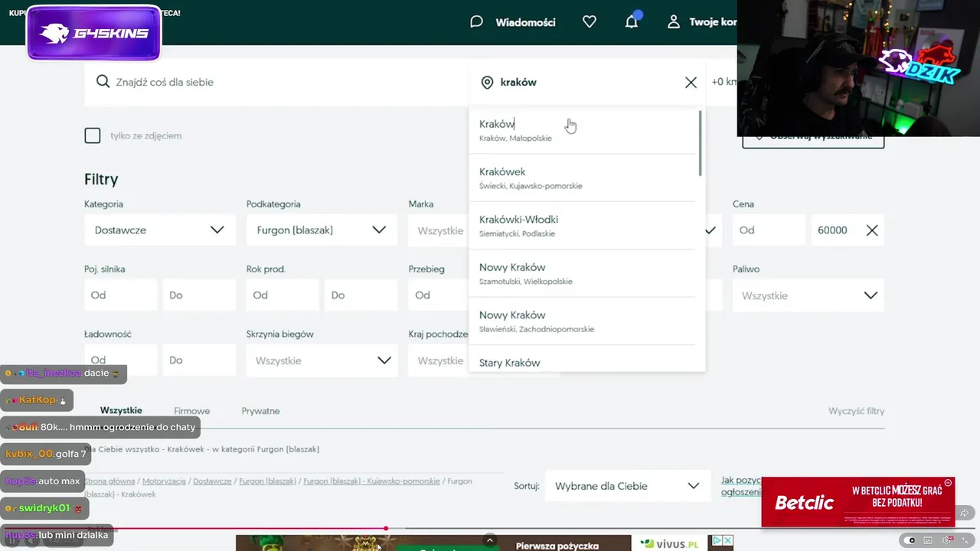Click Ładowność Do field

[x=199, y=360]
